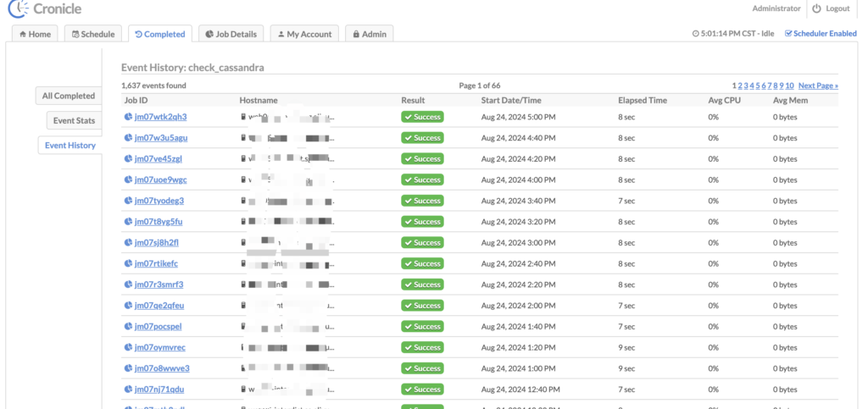The height and width of the screenshot is (409, 868).
Task: Click the Administrator user name
Action: (776, 8)
